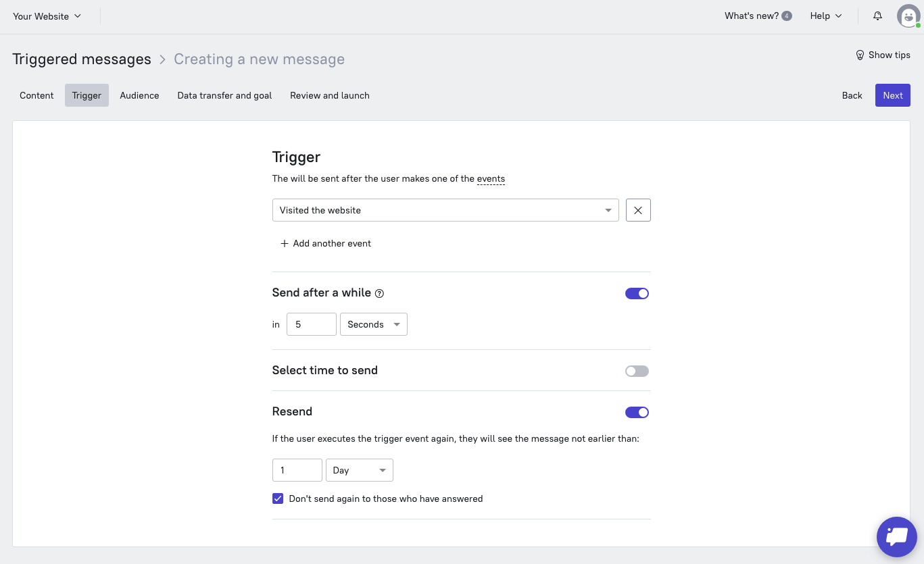Screen dimensions: 924x564
Task: Click the Back button
Action: [x=852, y=95]
